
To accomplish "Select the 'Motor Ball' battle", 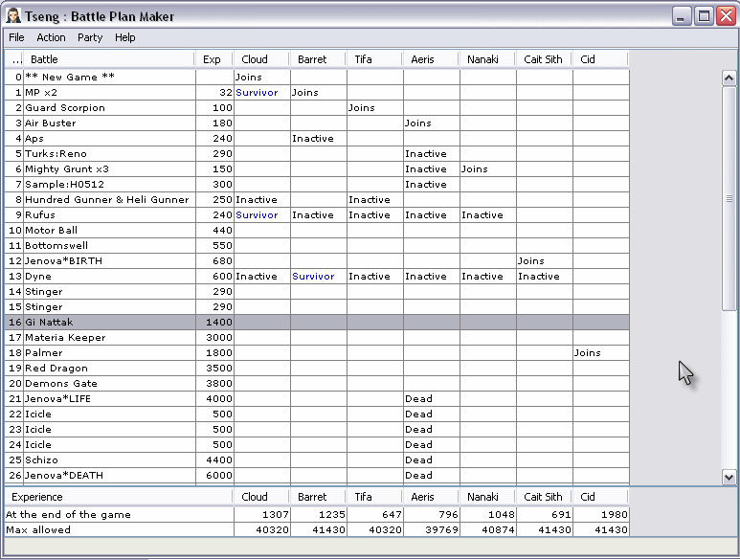I will click(317, 231).
